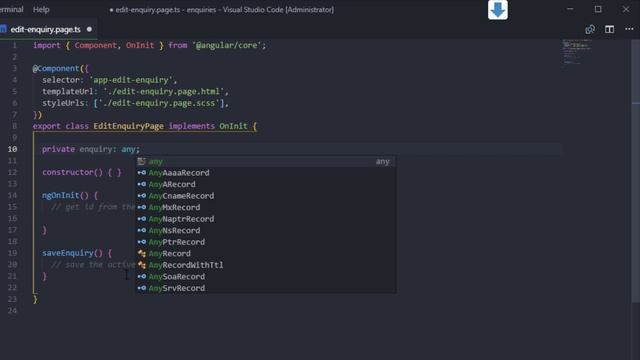The width and height of the screenshot is (640, 360).
Task: Click the @Component decorator
Action: point(56,69)
